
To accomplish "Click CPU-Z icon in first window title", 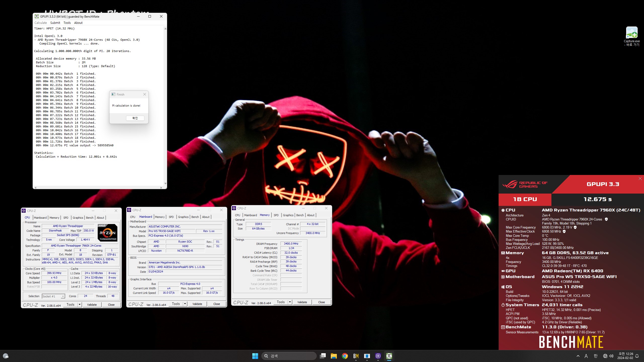I will (24, 211).
